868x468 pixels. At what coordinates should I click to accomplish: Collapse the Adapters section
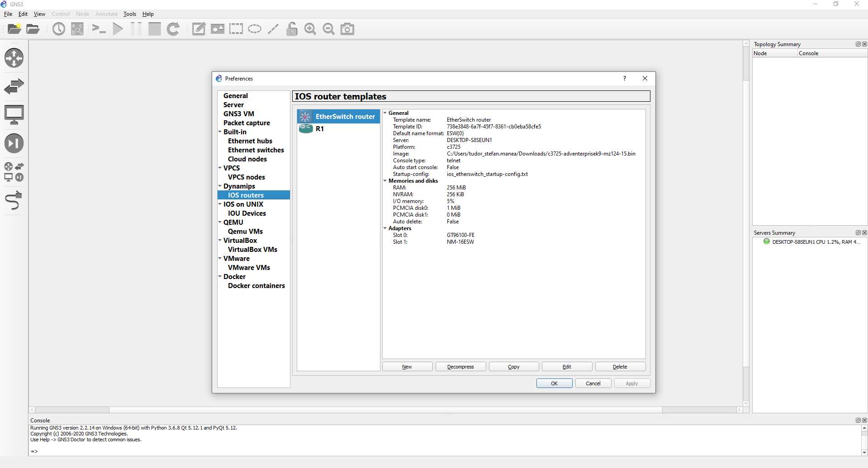[385, 228]
